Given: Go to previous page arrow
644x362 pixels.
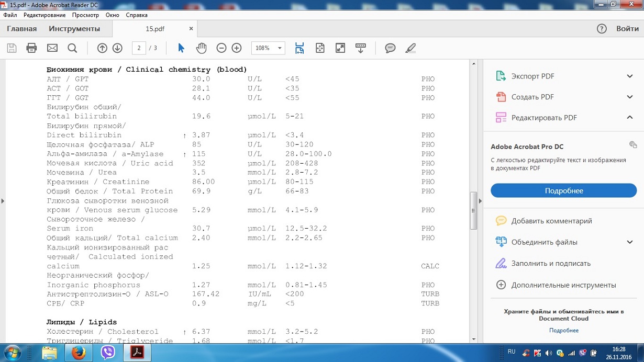Looking at the screenshot, I should coord(102,48).
